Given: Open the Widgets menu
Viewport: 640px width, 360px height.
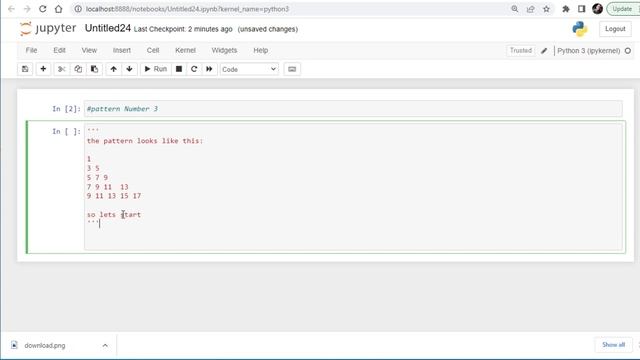Looking at the screenshot, I should (224, 50).
